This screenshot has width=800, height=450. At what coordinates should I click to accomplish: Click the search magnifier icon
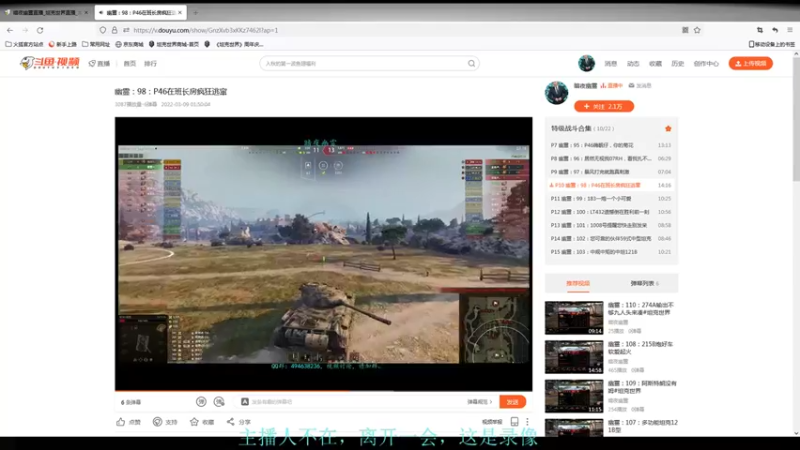pos(471,63)
